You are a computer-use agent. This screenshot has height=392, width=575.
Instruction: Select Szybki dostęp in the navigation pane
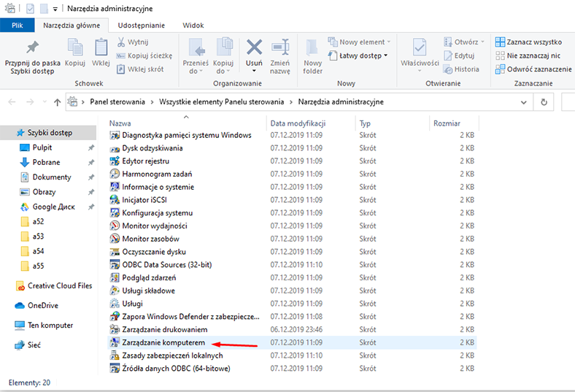click(x=48, y=132)
